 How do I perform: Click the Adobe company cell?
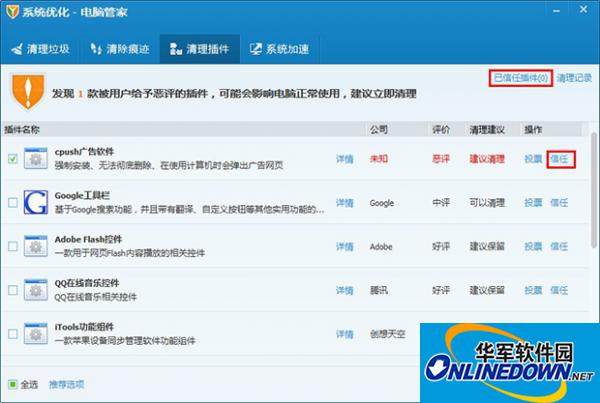[x=381, y=247]
